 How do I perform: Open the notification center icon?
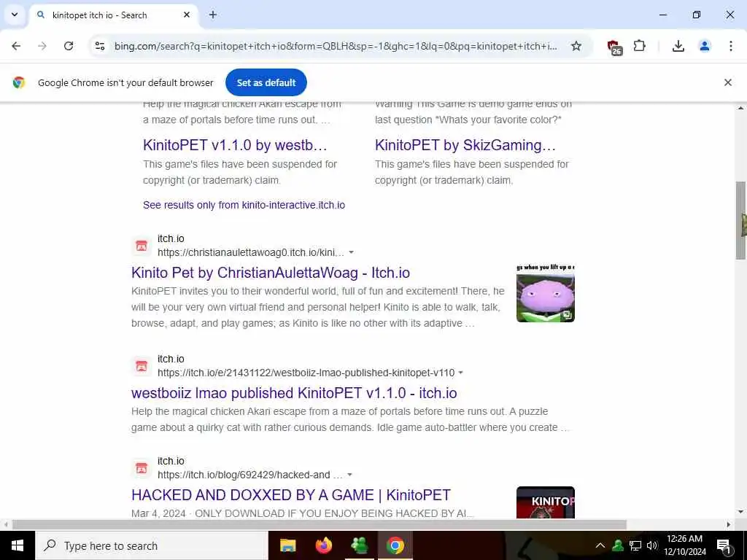(724, 545)
